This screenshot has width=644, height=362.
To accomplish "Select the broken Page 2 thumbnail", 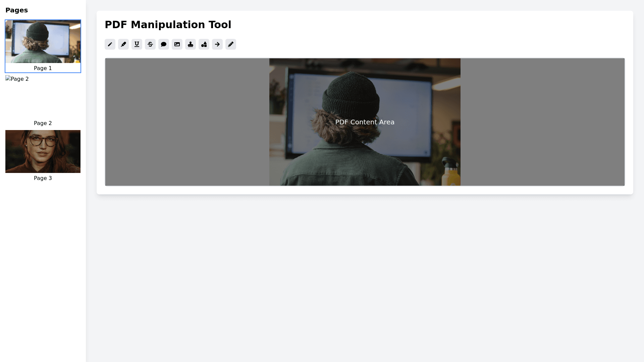I will tap(17, 79).
